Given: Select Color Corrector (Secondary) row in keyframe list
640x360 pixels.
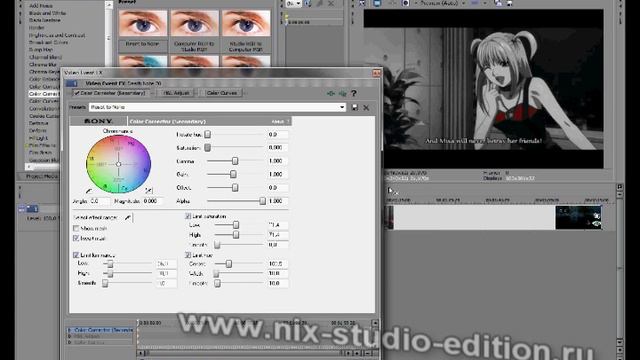Looking at the screenshot, I should pyautogui.click(x=100, y=330).
